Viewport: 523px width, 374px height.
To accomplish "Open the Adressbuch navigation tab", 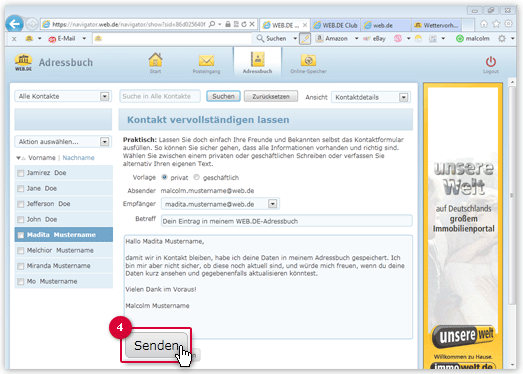I will (x=257, y=62).
